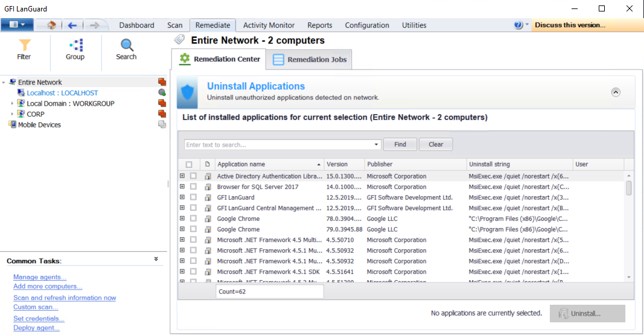
Task: Expand the CORP tree node
Action: point(12,114)
